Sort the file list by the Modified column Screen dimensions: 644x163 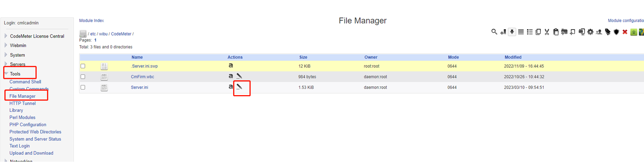click(513, 57)
